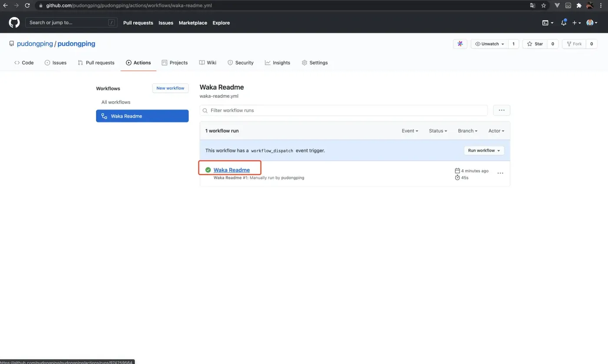Switch to the Wiki tab

[208, 63]
